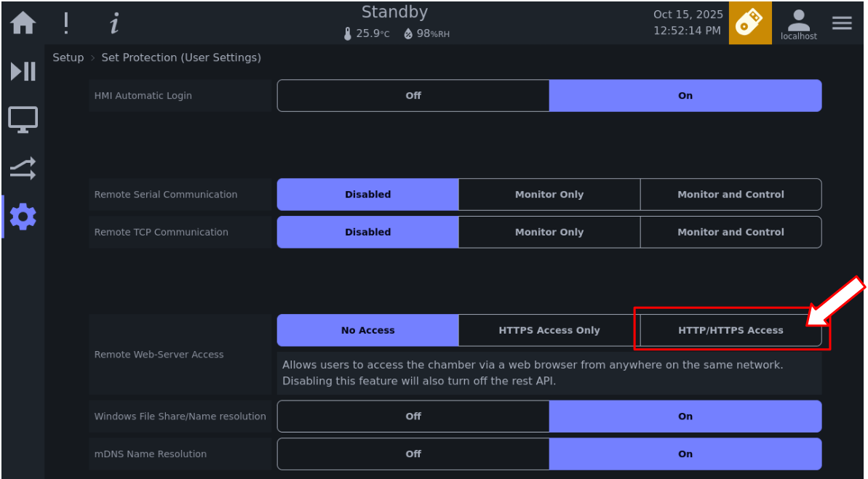Click the HMI Automatic Login label
Screen dimensions: 868x479
pos(143,96)
